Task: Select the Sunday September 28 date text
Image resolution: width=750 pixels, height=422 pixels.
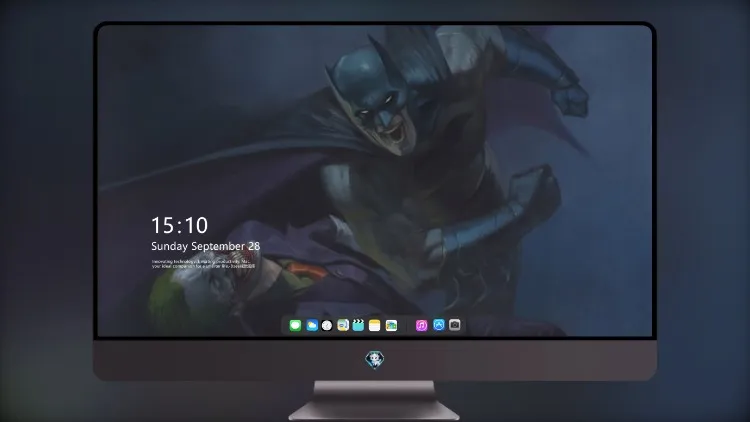Action: click(206, 246)
